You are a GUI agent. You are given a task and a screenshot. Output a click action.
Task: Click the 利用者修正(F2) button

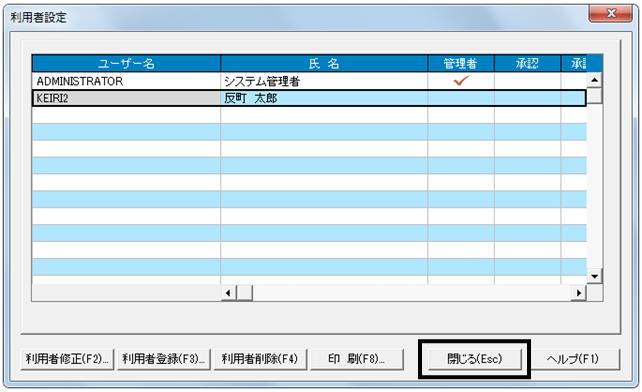[x=67, y=359]
